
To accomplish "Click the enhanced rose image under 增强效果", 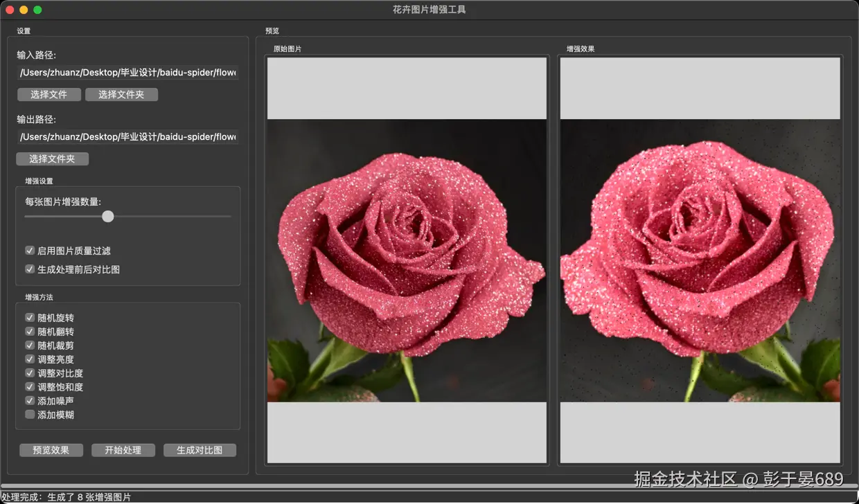I will pyautogui.click(x=700, y=260).
